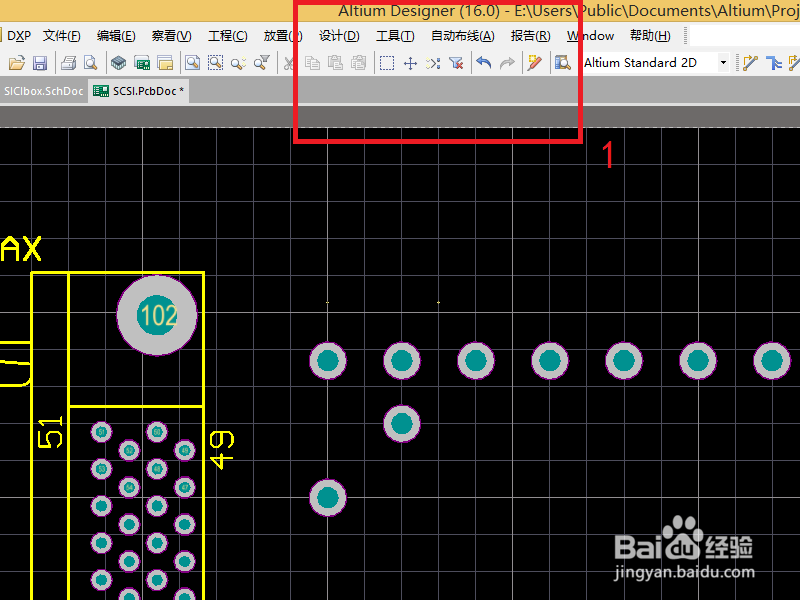Click the Fit Document zoom icon
The width and height of the screenshot is (800, 600).
(192, 63)
